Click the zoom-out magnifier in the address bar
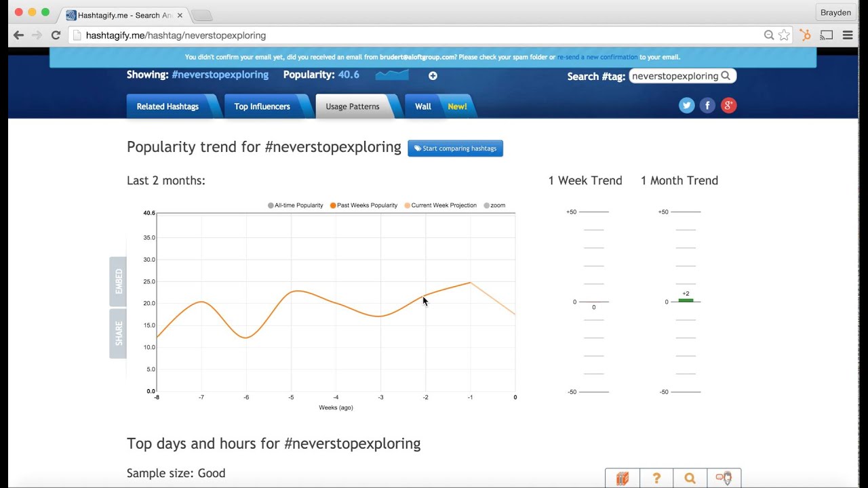868x488 pixels. tap(769, 35)
